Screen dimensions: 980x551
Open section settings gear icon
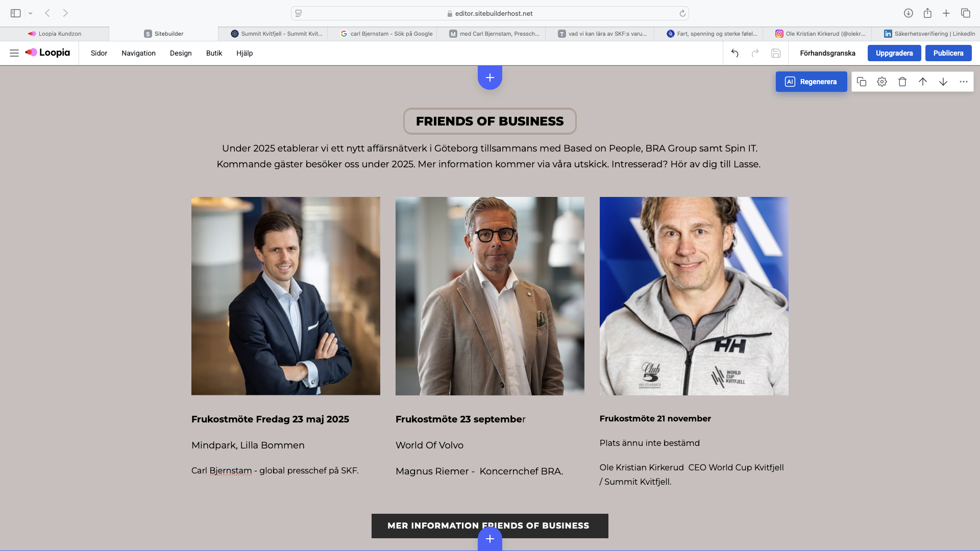pos(882,82)
